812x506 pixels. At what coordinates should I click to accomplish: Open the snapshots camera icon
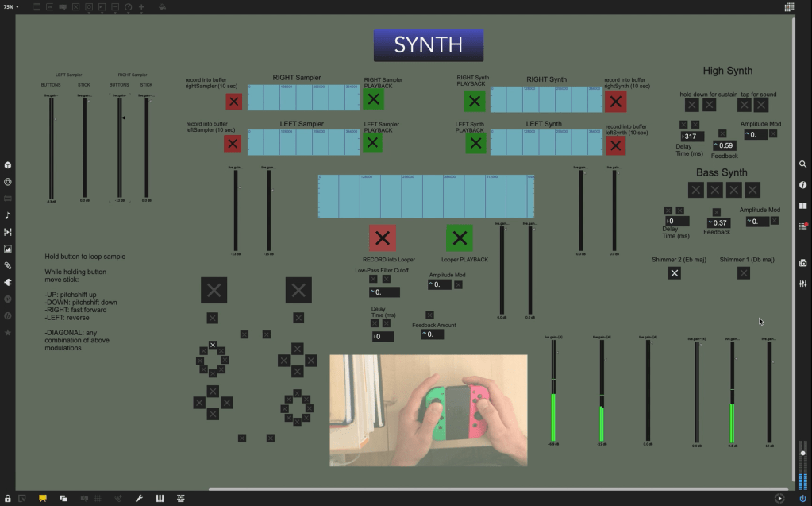[802, 263]
